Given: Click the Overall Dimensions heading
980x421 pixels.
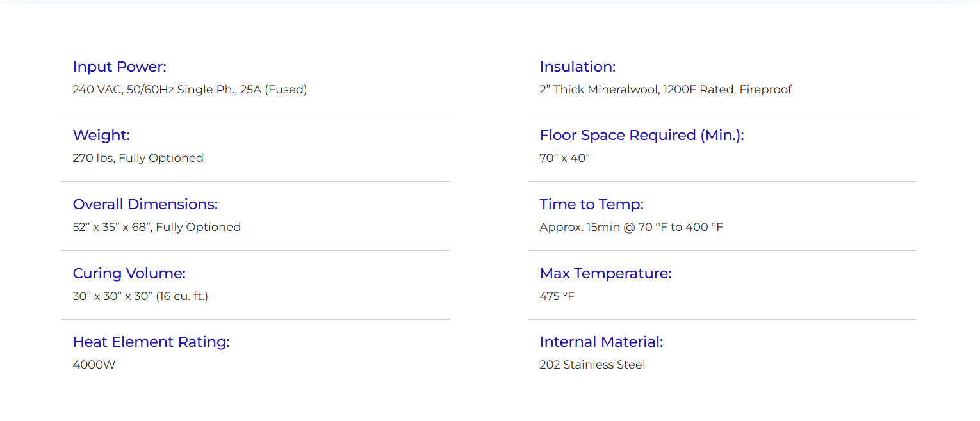Looking at the screenshot, I should click(145, 205).
